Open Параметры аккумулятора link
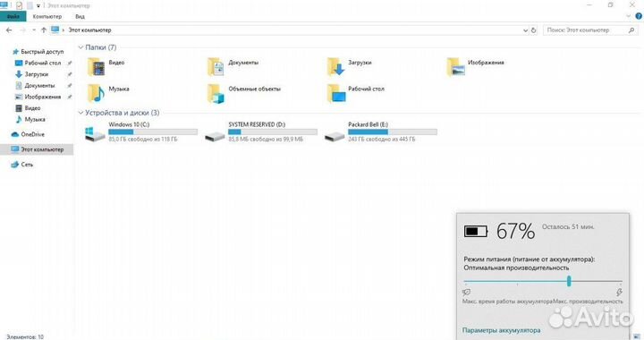Viewport: 644px width, 340px height. pos(501,330)
